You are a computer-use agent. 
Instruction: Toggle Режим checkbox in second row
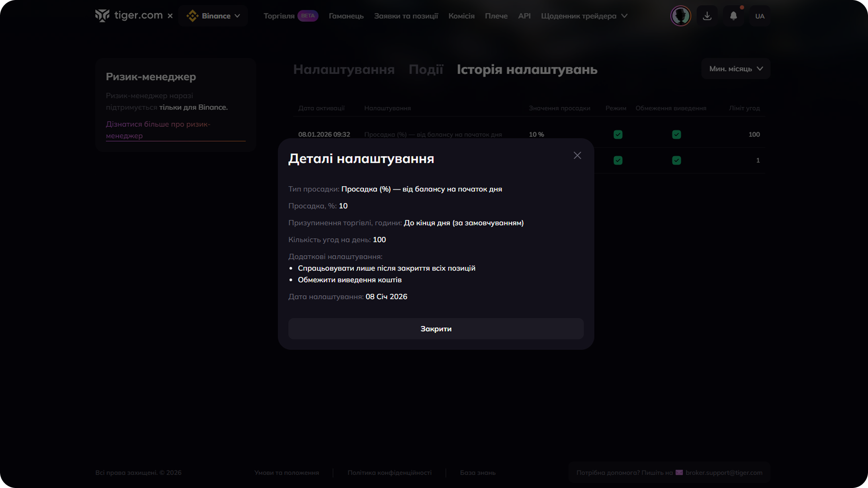click(618, 160)
